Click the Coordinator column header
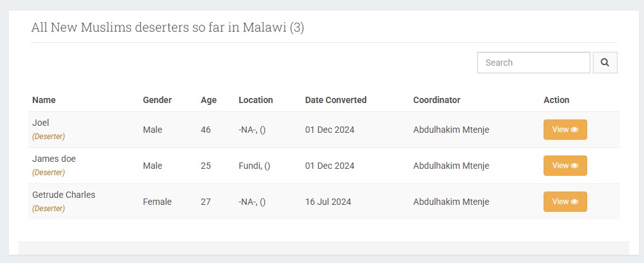 pyautogui.click(x=436, y=100)
